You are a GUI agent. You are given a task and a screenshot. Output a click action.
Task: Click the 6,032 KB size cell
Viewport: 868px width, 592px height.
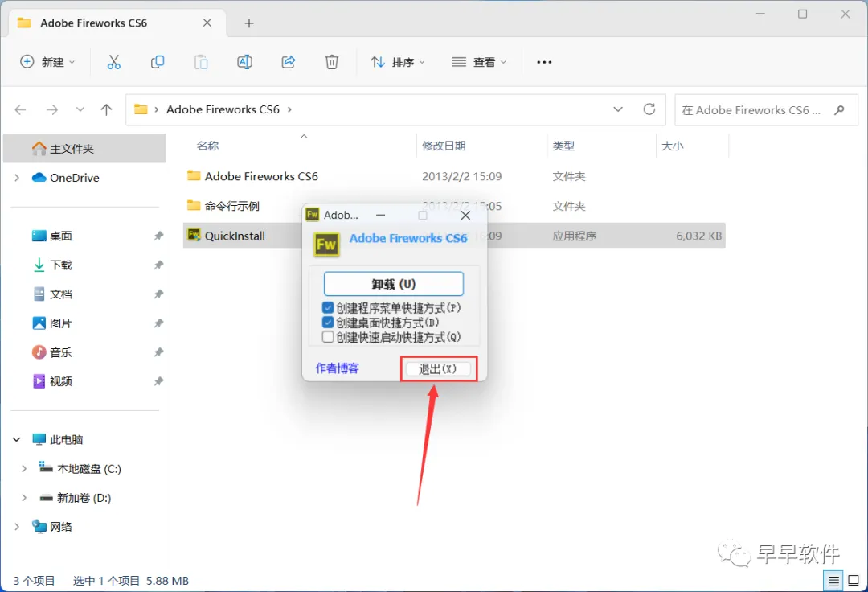(x=698, y=236)
